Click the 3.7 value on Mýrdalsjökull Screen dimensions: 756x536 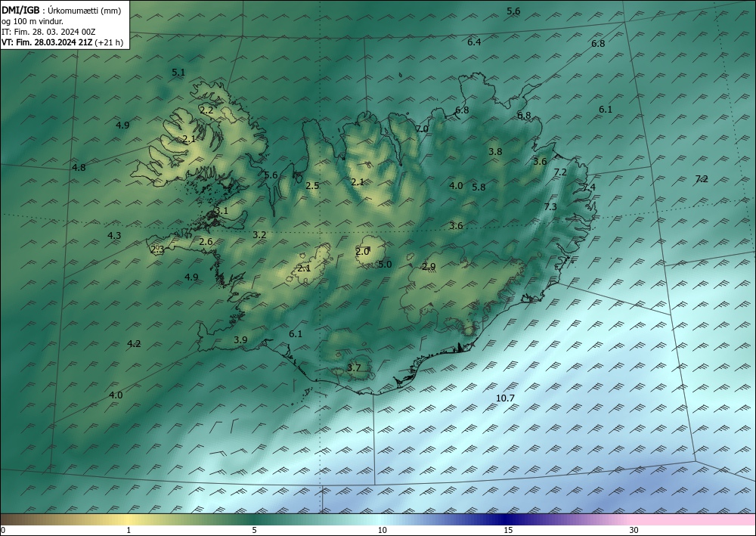(354, 367)
